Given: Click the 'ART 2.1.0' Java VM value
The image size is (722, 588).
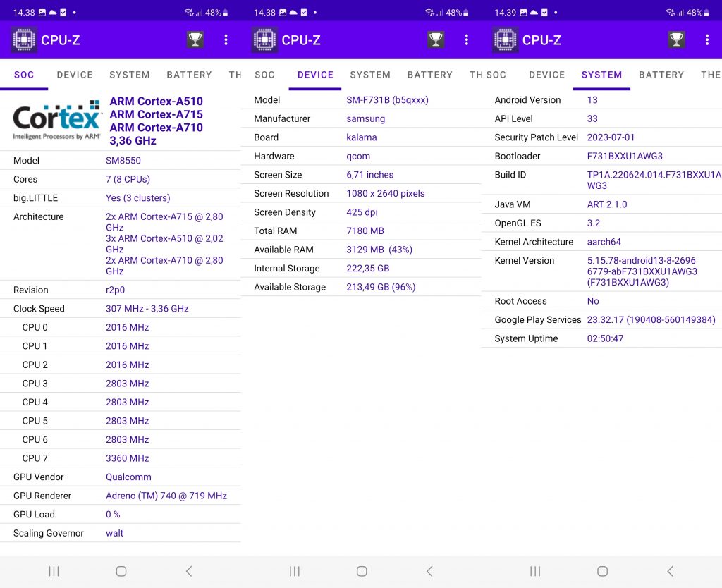Looking at the screenshot, I should (x=607, y=204).
